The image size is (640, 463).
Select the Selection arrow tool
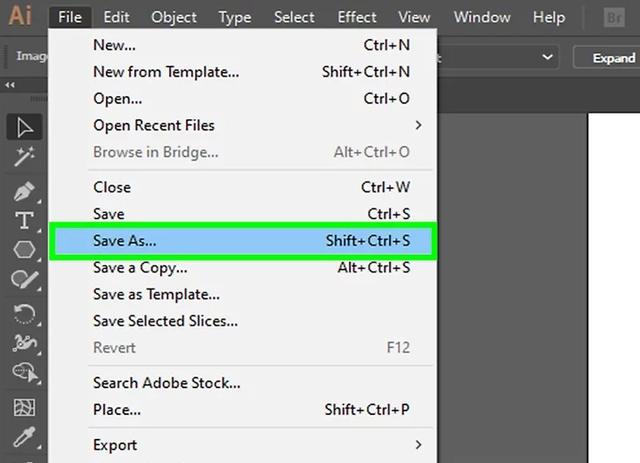[x=24, y=127]
